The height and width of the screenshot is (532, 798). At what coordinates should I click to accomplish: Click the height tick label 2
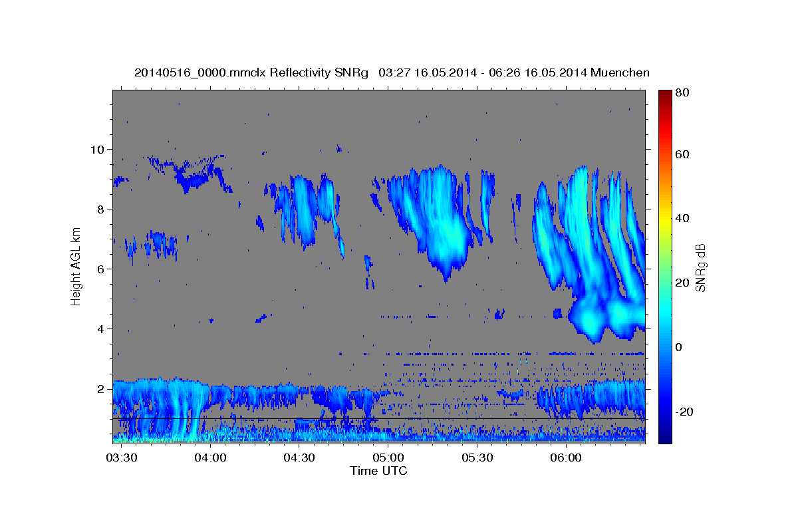tap(102, 388)
